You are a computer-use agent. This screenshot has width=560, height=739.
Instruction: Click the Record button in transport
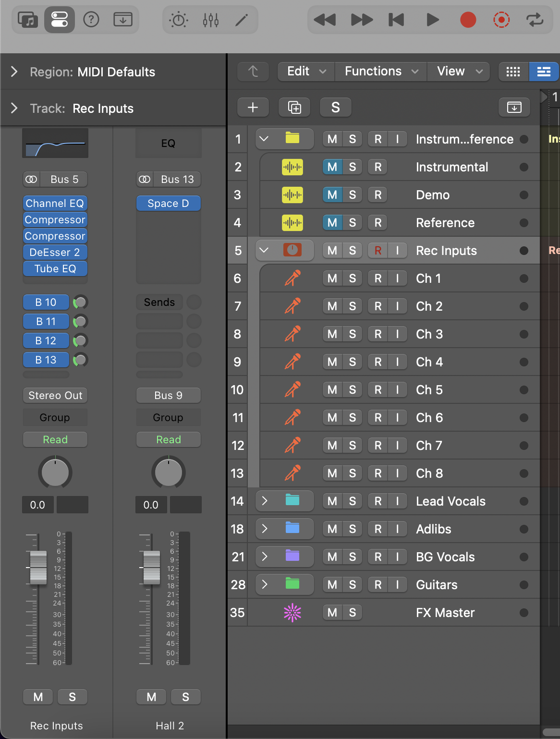pyautogui.click(x=468, y=20)
